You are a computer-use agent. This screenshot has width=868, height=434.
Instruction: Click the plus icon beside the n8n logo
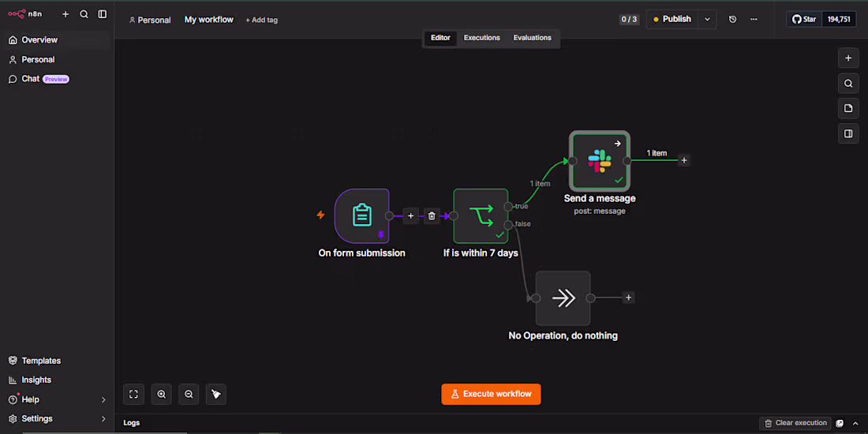coord(65,14)
